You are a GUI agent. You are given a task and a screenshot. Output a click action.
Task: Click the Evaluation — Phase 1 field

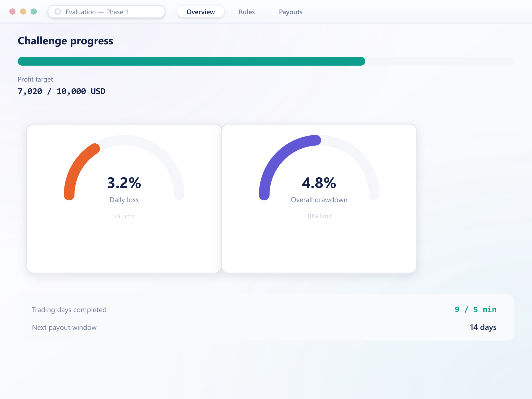click(106, 12)
